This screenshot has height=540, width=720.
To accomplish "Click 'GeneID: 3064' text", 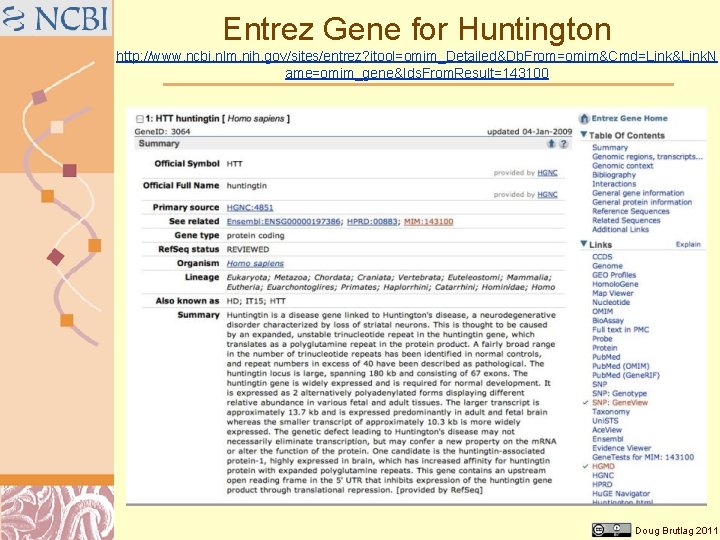I will (x=162, y=132).
